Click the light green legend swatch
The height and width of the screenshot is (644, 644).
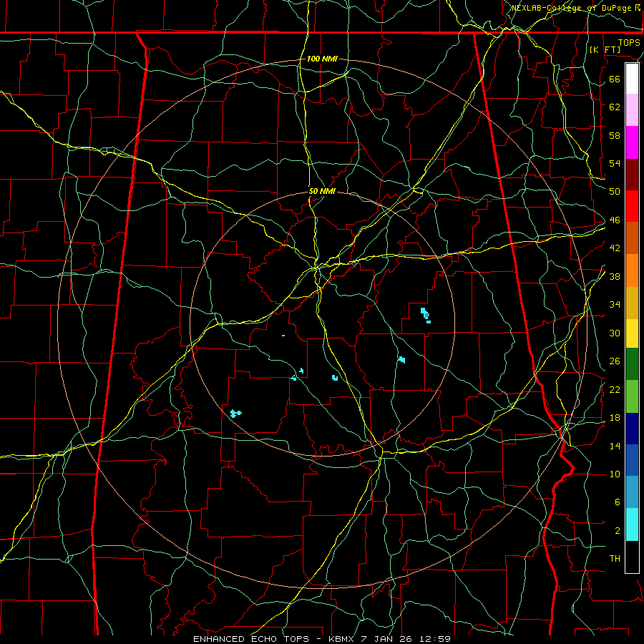click(x=632, y=396)
